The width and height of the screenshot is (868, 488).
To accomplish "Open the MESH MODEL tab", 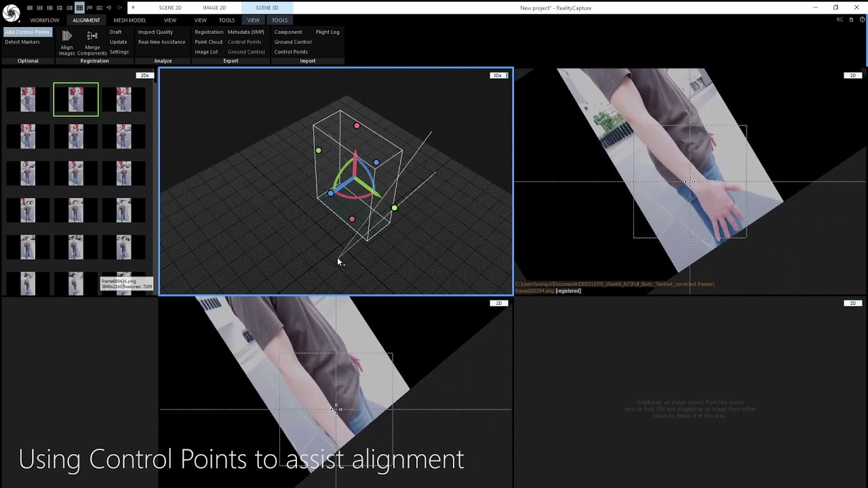I will [130, 20].
